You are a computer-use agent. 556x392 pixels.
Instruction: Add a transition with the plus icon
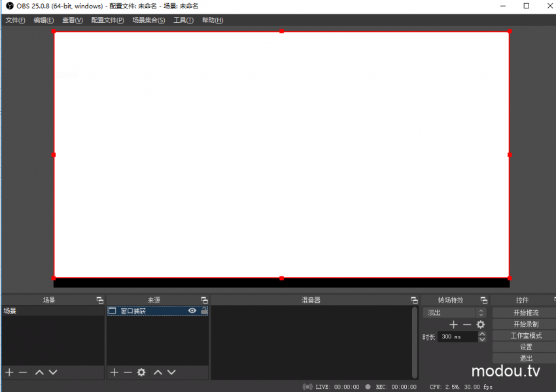click(x=453, y=325)
